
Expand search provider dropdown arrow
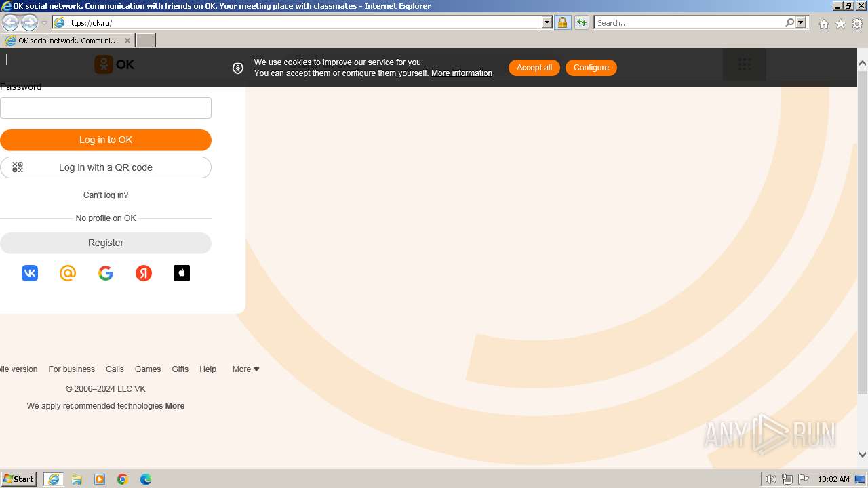(x=801, y=22)
